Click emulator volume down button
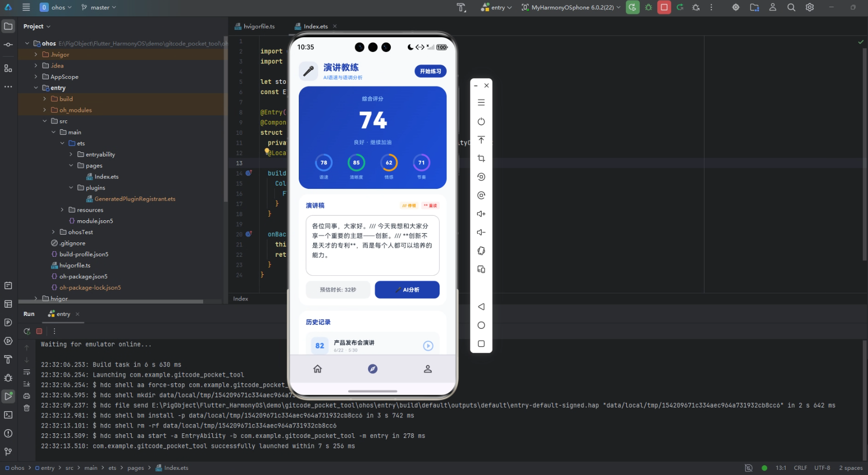 click(x=481, y=232)
